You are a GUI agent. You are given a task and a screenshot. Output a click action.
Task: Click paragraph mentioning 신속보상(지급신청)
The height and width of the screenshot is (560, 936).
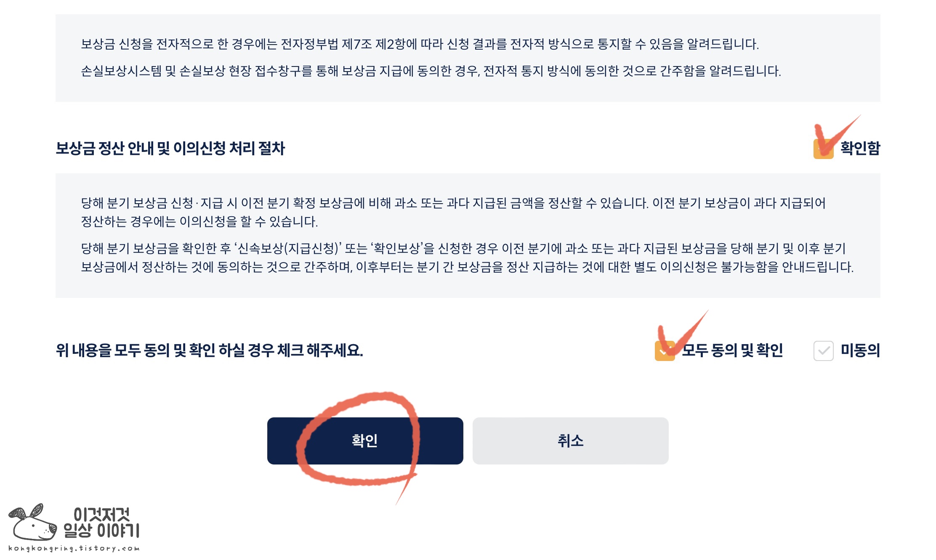[467, 257]
